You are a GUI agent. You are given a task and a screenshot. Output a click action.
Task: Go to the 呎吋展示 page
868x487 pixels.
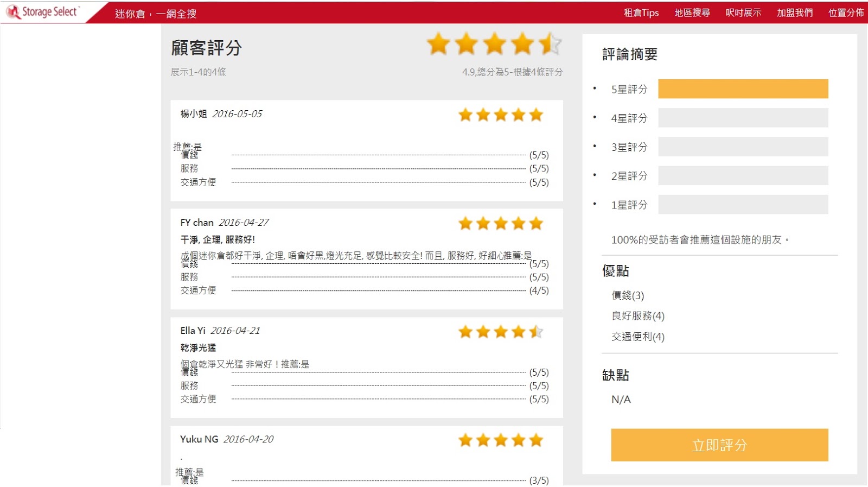(x=743, y=12)
